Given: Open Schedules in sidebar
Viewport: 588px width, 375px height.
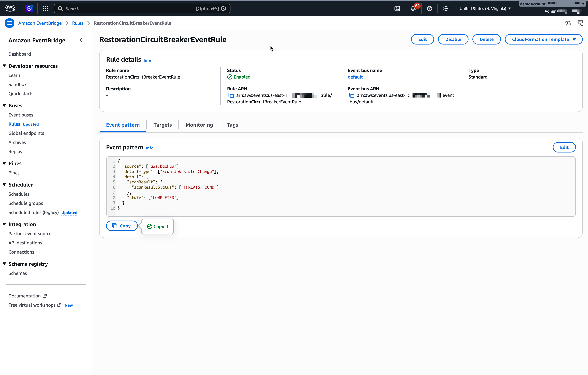Looking at the screenshot, I should pos(19,194).
